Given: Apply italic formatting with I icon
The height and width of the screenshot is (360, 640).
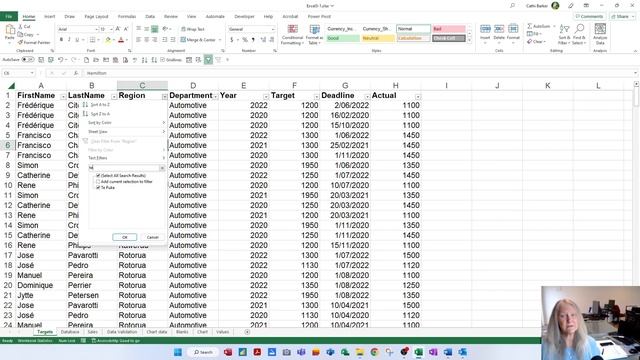Looking at the screenshot, I should coord(69,40).
